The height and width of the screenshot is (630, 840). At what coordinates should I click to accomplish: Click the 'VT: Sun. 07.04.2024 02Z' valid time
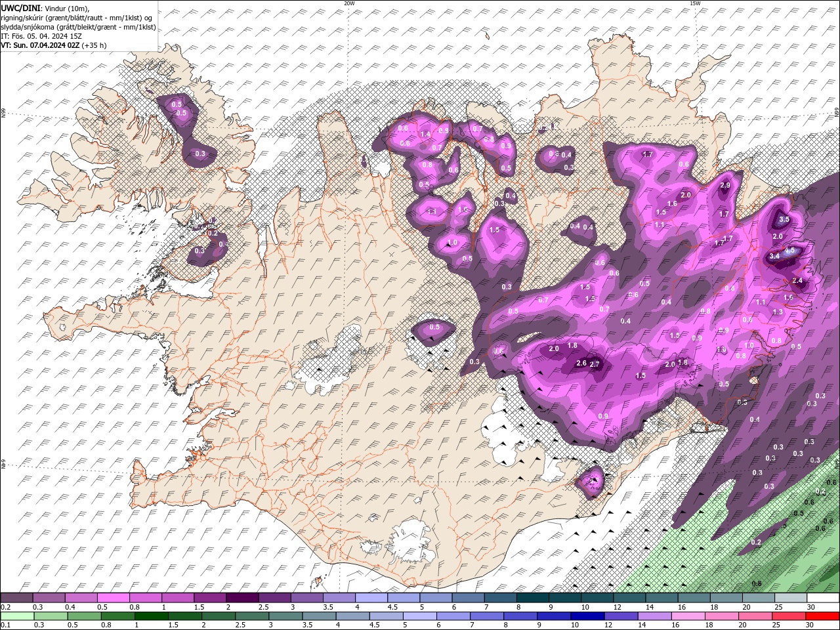tap(41, 45)
